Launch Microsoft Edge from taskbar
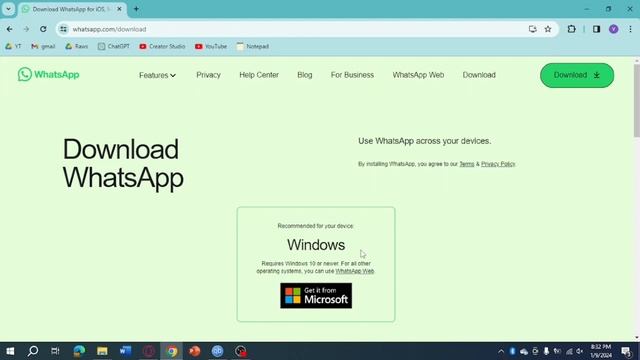The height and width of the screenshot is (360, 640). tap(79, 351)
